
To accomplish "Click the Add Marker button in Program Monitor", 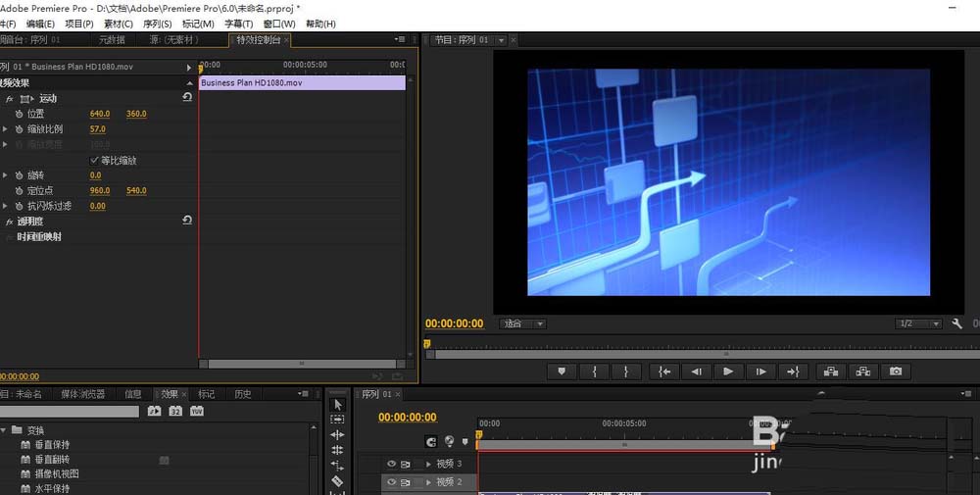I will 562,371.
